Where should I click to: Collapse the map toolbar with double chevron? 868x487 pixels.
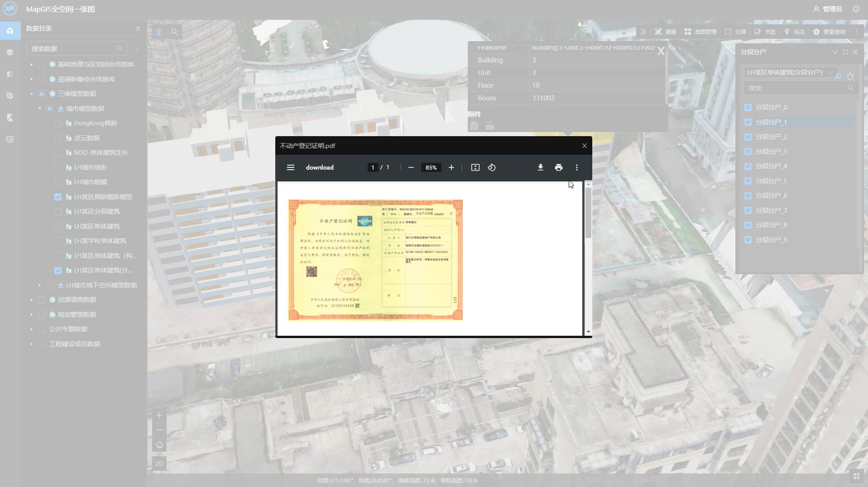point(643,32)
